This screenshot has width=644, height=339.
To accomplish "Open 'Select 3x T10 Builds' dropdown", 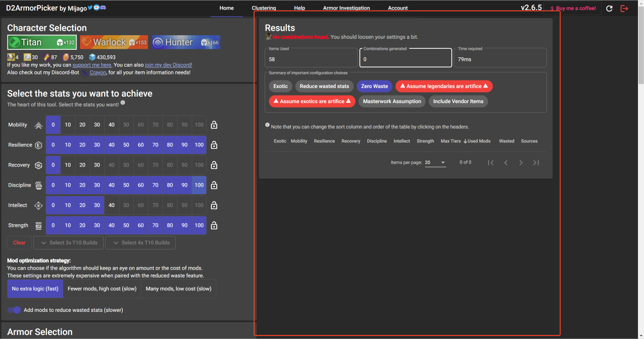I will [x=68, y=242].
